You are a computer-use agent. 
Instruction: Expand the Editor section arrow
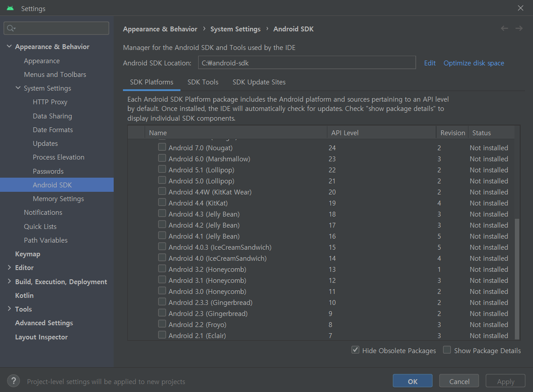[9, 267]
